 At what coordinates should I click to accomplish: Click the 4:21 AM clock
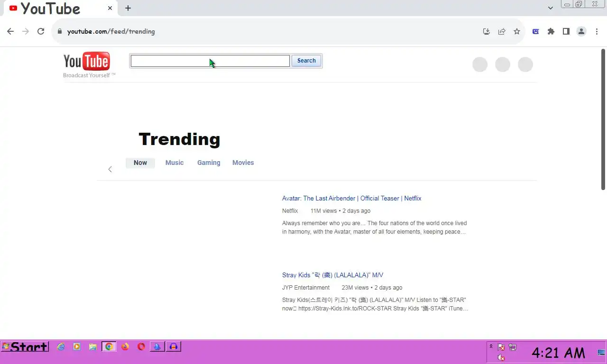[558, 353]
